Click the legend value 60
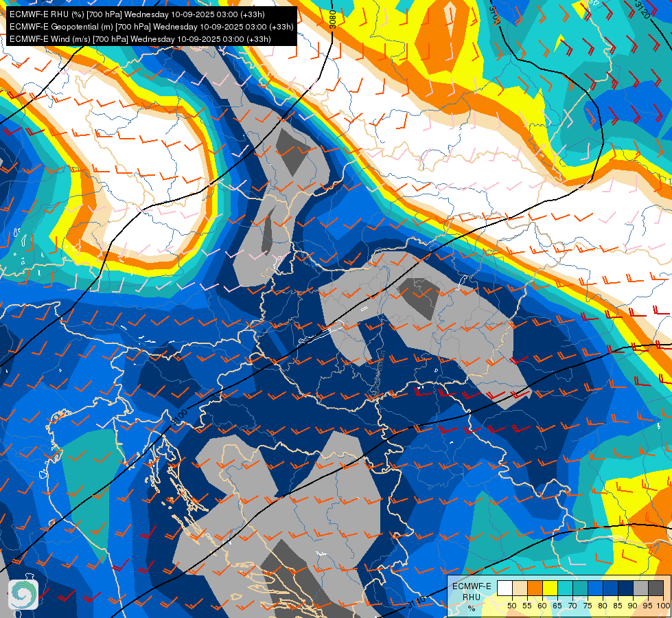The width and height of the screenshot is (672, 618). (542, 606)
